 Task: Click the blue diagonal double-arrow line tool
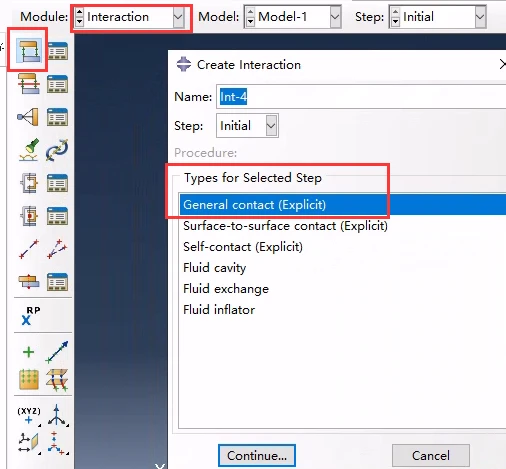point(57,352)
